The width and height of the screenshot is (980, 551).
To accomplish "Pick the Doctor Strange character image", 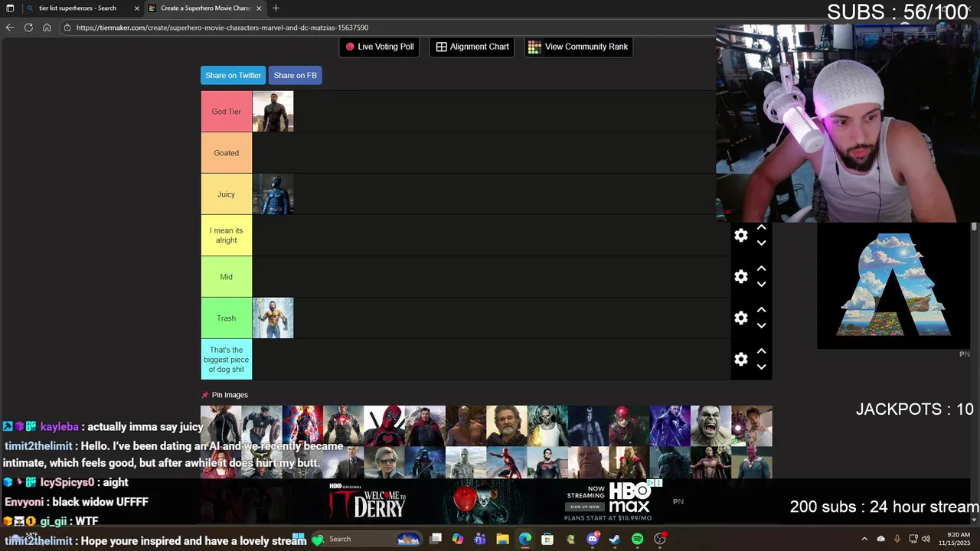I will tap(425, 425).
